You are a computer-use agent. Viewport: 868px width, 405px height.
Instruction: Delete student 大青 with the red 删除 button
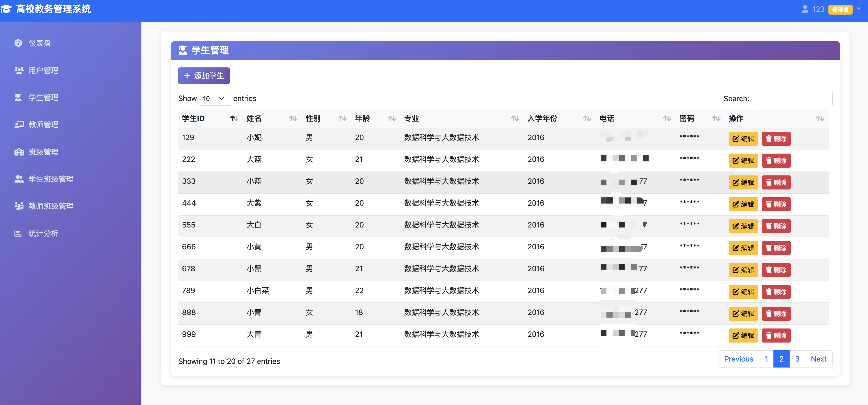coord(776,335)
